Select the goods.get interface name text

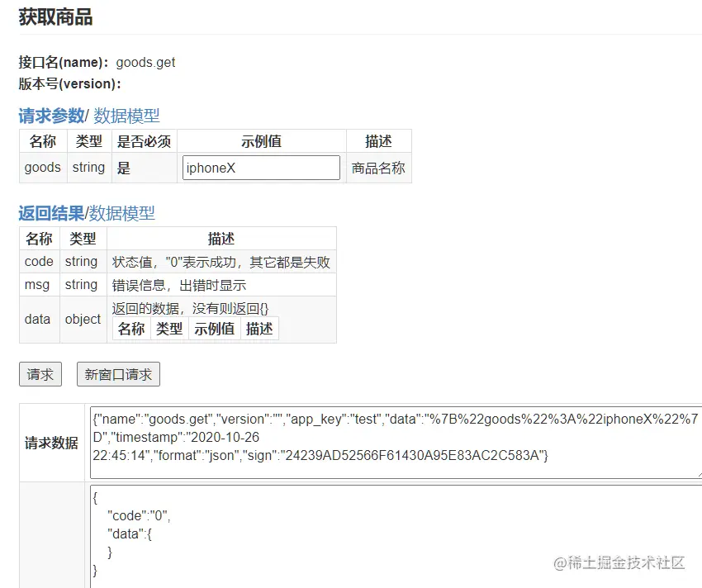point(145,62)
